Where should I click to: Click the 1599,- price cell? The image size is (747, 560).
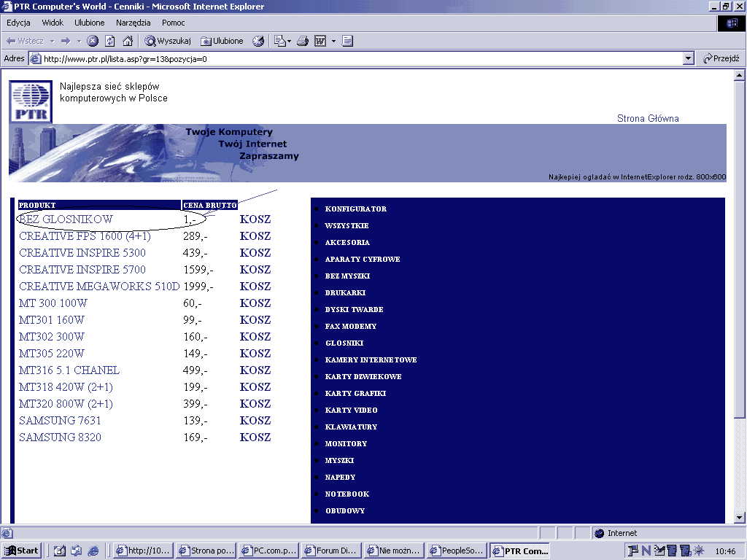(x=198, y=270)
